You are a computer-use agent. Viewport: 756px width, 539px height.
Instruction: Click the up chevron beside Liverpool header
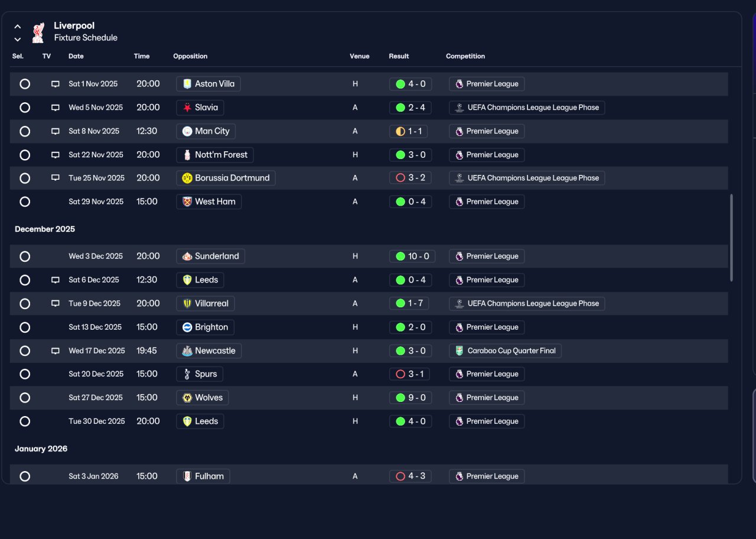coord(18,27)
